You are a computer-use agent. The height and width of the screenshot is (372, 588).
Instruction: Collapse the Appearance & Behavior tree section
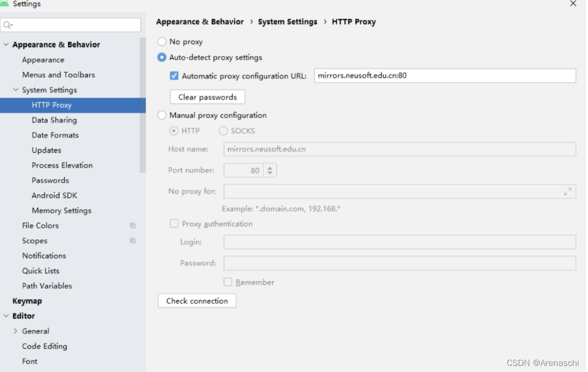click(x=5, y=44)
